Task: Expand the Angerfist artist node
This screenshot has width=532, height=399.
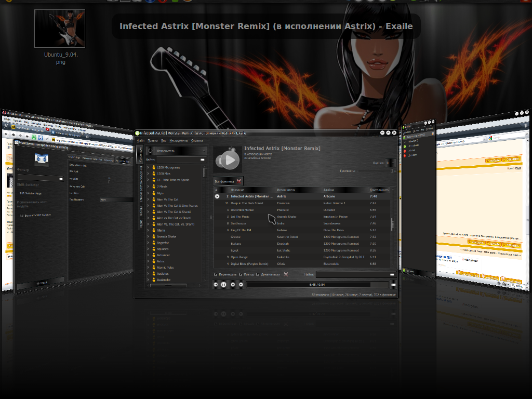Action: coord(148,243)
